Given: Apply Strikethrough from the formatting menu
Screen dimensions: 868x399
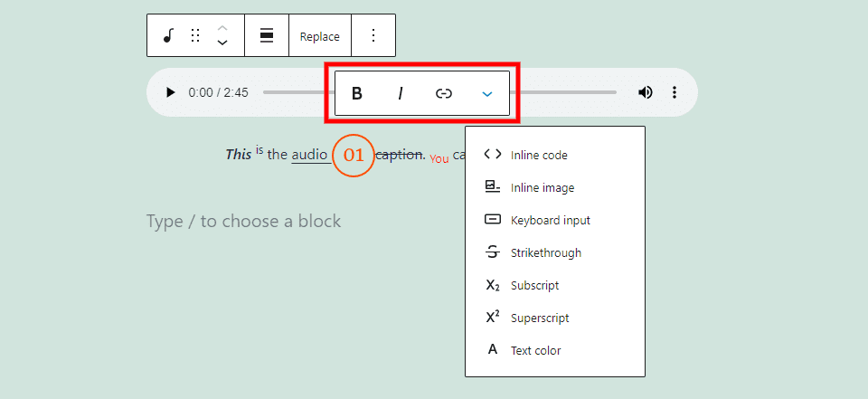Looking at the screenshot, I should tap(545, 253).
